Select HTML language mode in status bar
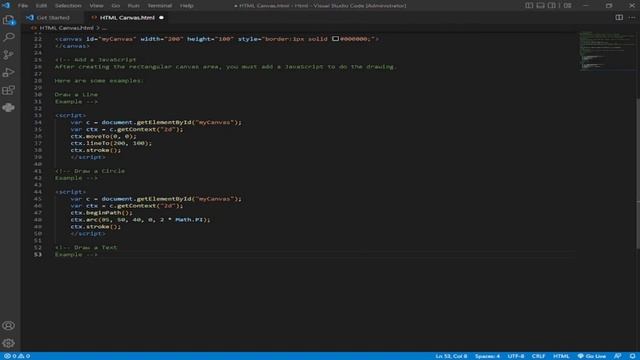Image resolution: width=640 pixels, height=360 pixels. (x=561, y=356)
